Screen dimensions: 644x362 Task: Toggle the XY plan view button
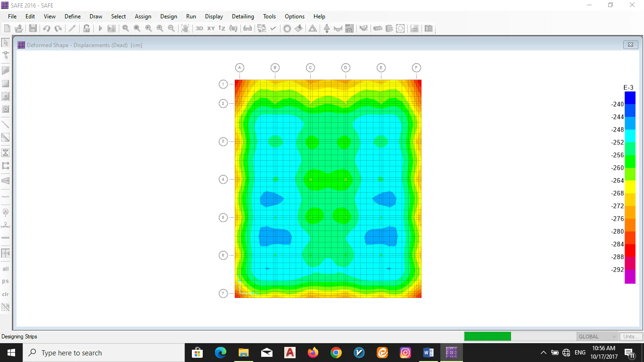click(x=211, y=28)
